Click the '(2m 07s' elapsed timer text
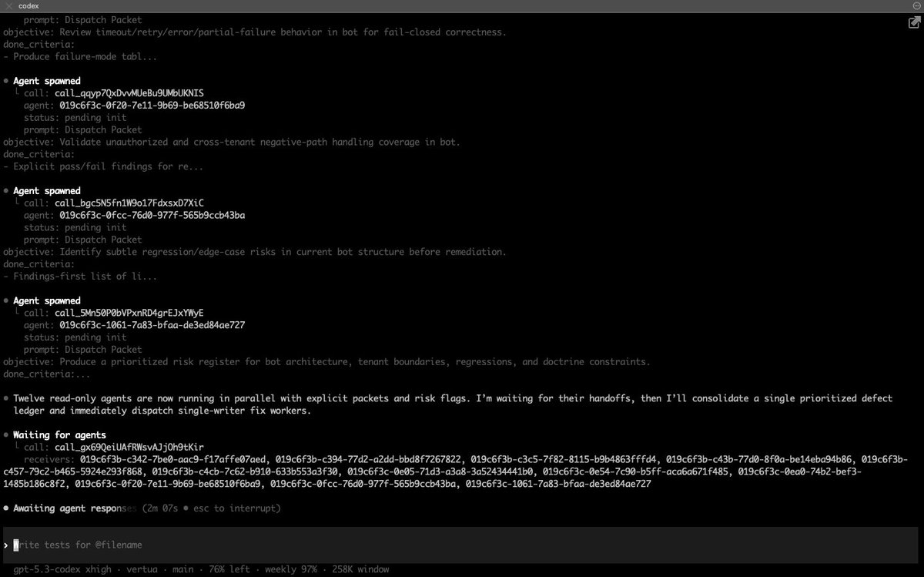This screenshot has height=577, width=924. (x=160, y=508)
